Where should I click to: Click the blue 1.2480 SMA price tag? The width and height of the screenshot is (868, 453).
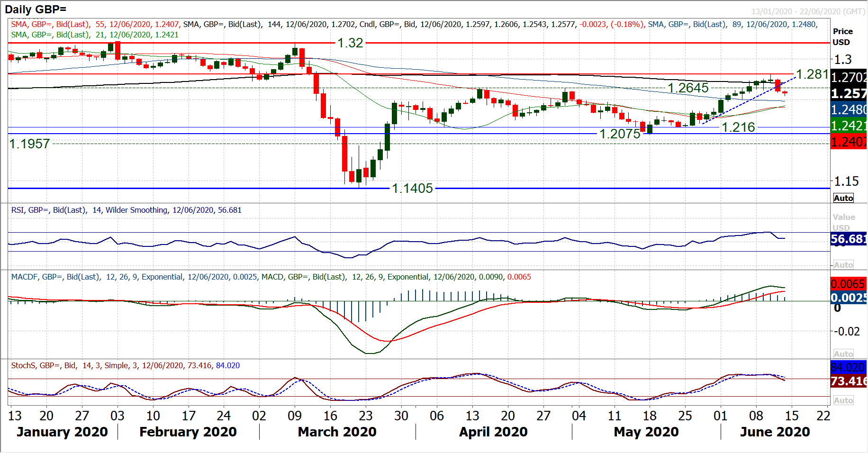(x=848, y=110)
